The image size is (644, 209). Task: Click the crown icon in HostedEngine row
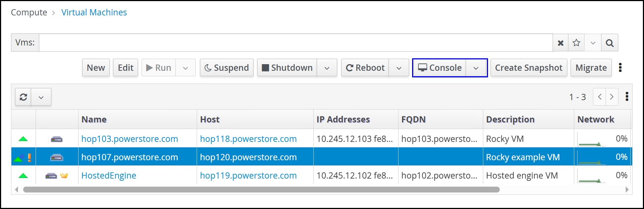click(x=64, y=176)
